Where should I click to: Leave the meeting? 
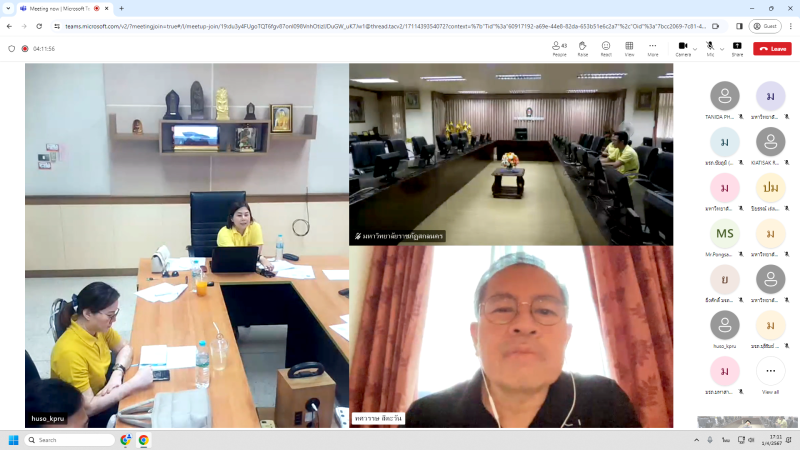click(772, 48)
